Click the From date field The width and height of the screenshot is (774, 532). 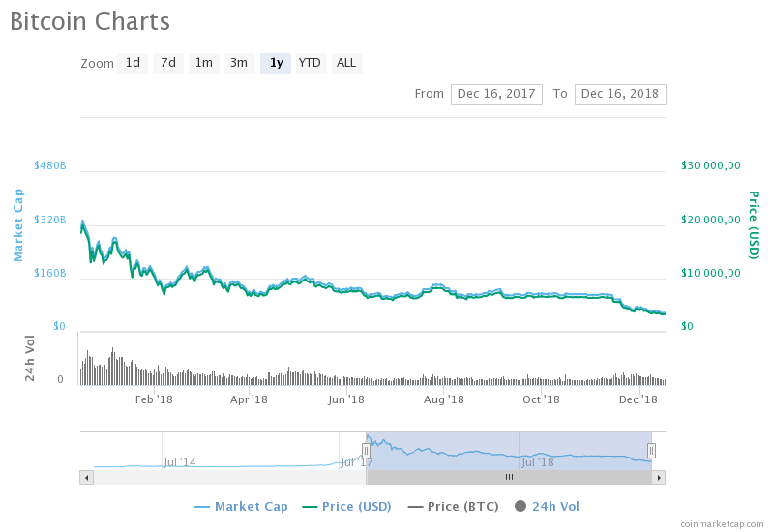(496, 94)
